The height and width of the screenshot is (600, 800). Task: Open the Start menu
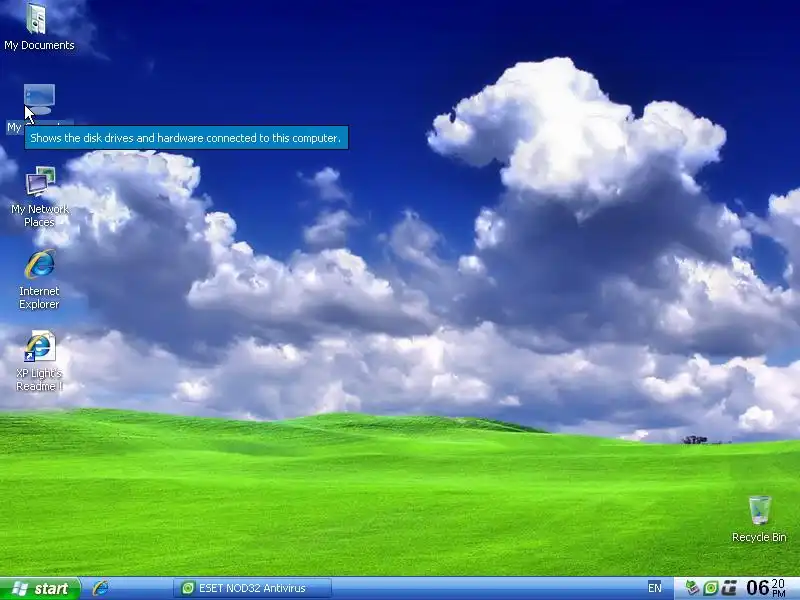(40, 588)
